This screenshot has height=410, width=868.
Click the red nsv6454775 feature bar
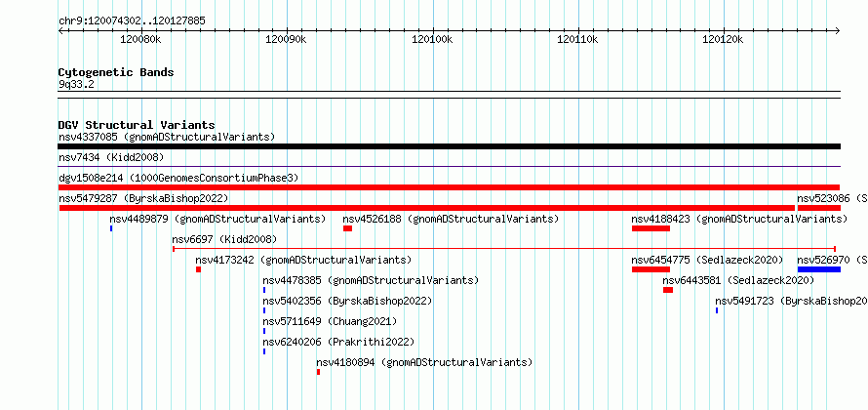651,269
